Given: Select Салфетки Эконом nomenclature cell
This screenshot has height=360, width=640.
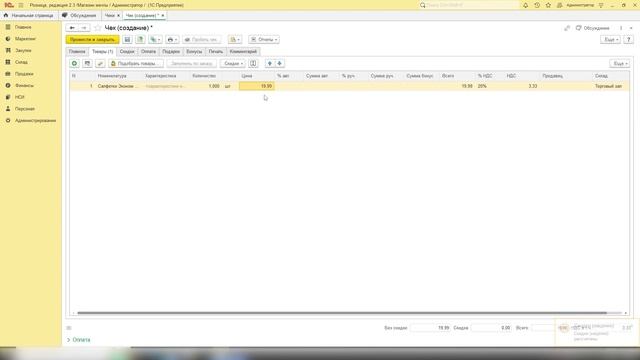Looking at the screenshot, I should [118, 86].
